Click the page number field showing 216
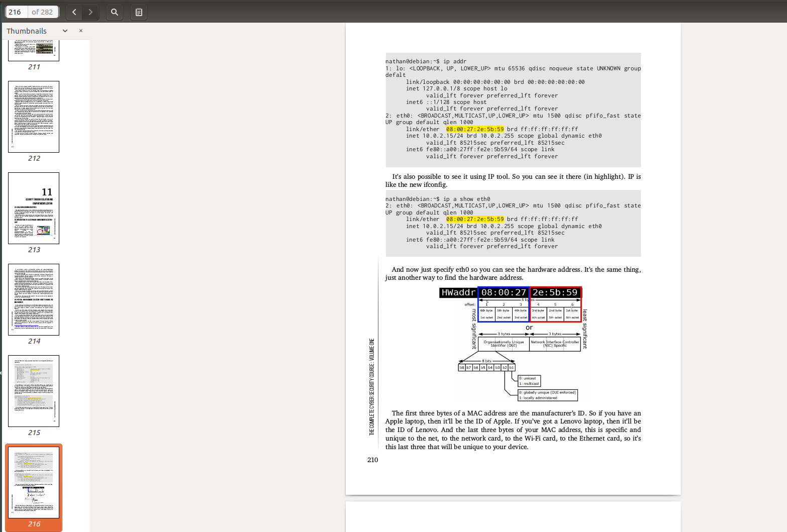 pos(16,12)
